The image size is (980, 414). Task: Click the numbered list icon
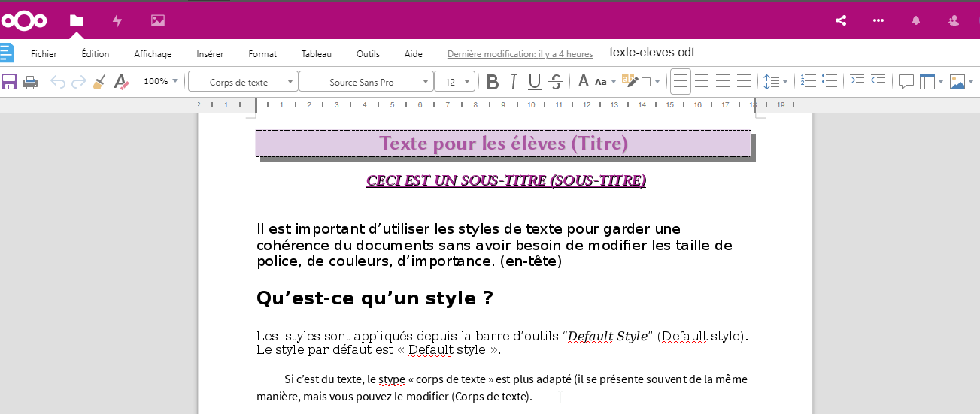809,82
